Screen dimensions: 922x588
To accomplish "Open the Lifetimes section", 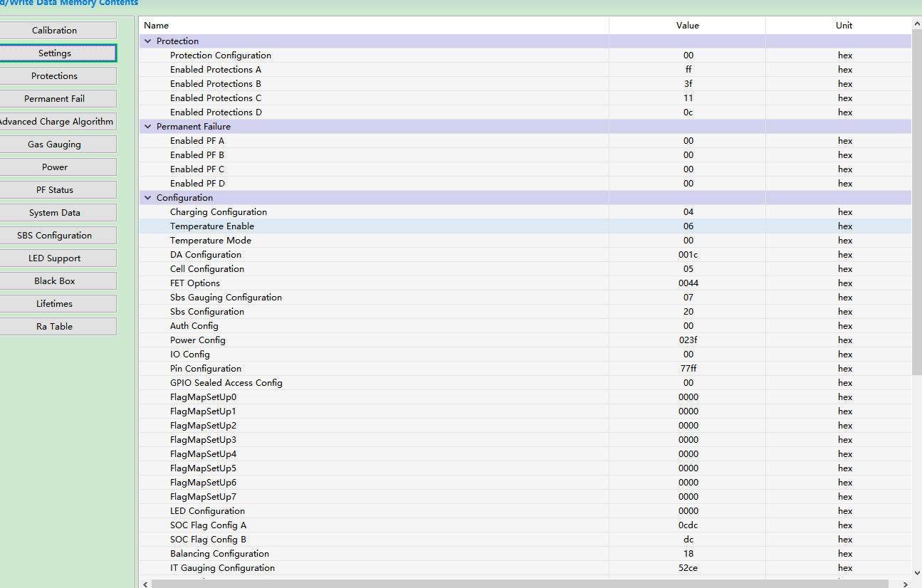I will (55, 303).
